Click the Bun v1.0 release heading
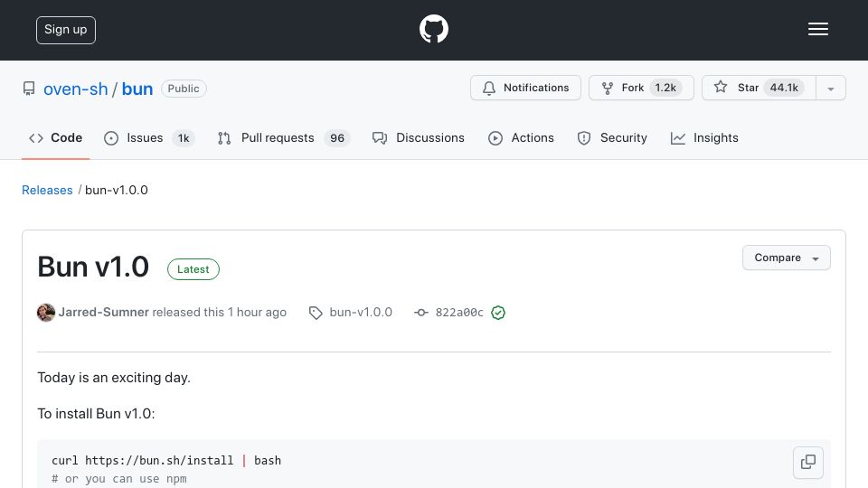Viewport: 868px width, 488px height. tap(93, 267)
